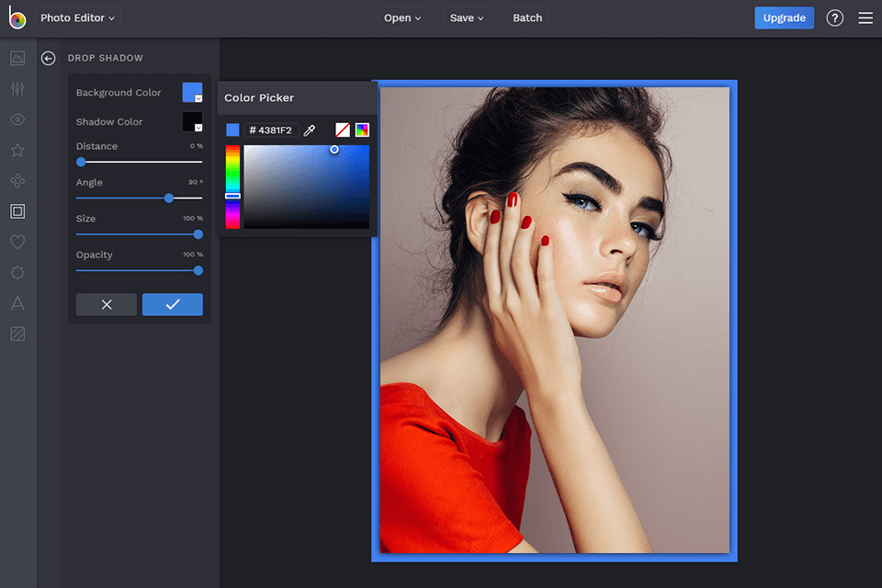Click the help question mark button
Image resolution: width=882 pixels, height=588 pixels.
pyautogui.click(x=834, y=17)
